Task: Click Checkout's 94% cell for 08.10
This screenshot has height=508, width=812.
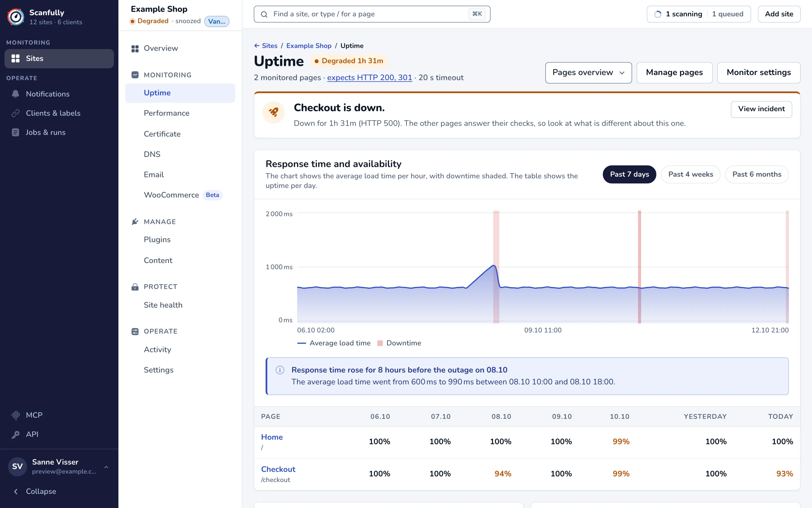Action: 503,474
